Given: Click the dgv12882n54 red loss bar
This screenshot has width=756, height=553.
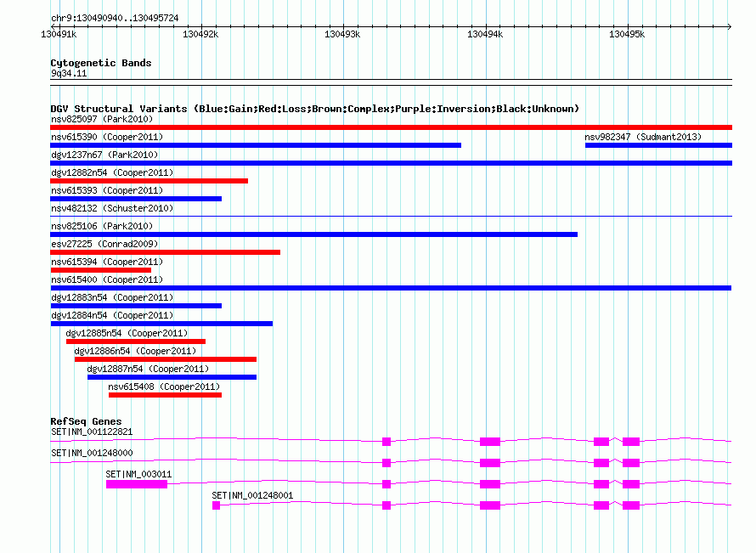Looking at the screenshot, I should [149, 181].
